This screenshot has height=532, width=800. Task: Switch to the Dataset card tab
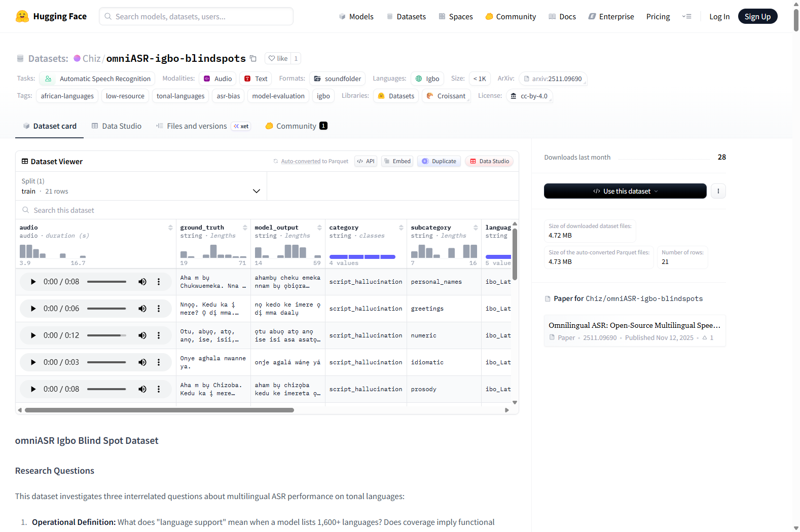click(50, 126)
